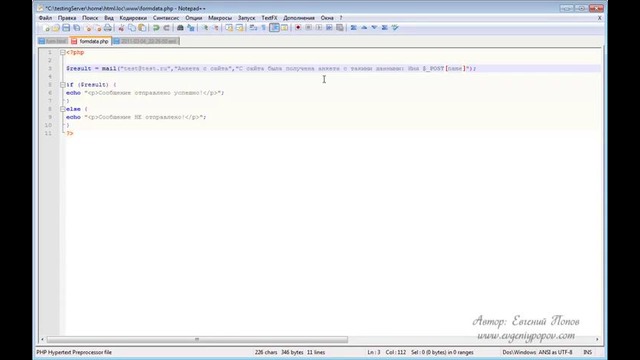
Task: Start macro recording with the red dot
Action: coord(298,28)
